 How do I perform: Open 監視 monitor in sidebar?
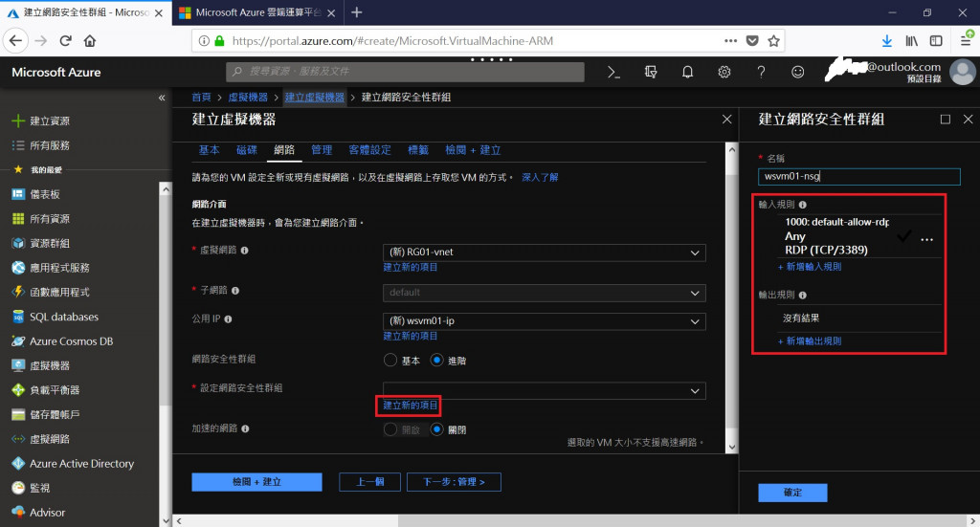click(39, 488)
